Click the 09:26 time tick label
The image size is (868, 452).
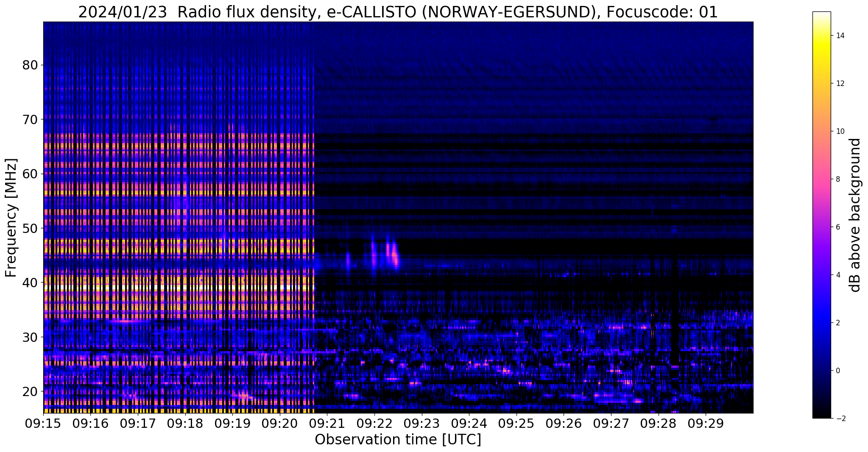coord(564,424)
